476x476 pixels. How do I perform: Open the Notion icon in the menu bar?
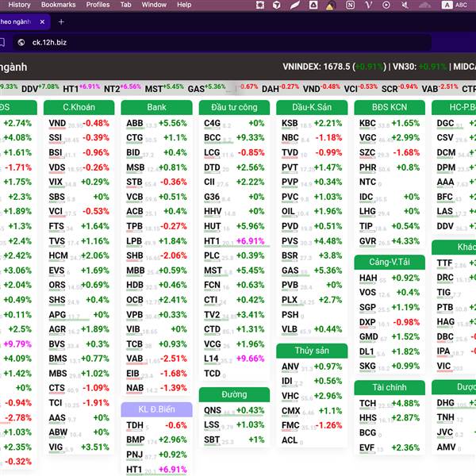coord(351,5)
